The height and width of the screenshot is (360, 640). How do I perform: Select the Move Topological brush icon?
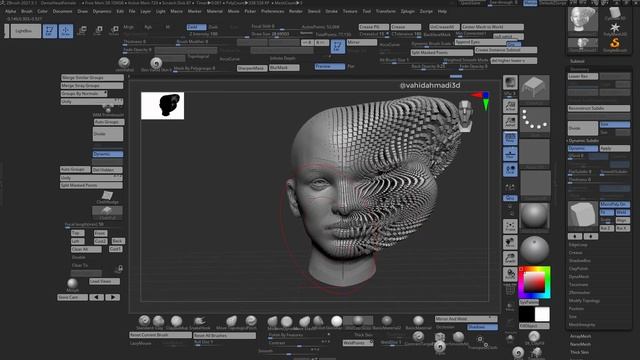(232, 321)
